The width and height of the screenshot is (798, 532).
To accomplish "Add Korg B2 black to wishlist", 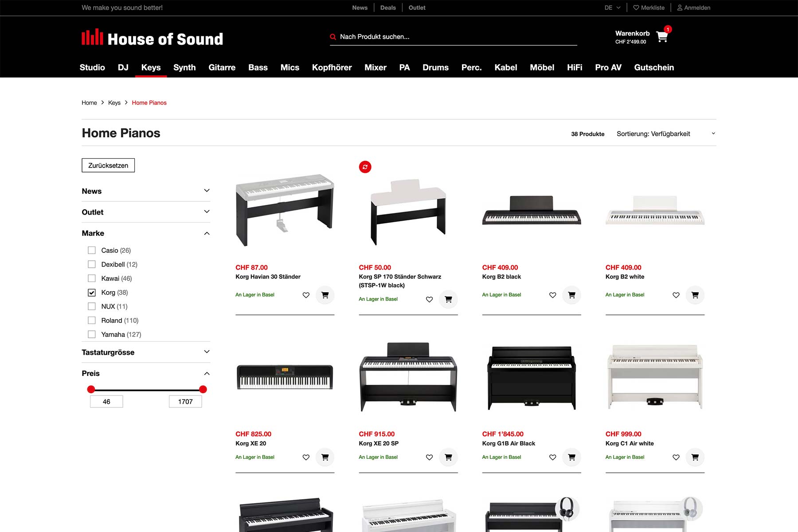I will pos(552,295).
